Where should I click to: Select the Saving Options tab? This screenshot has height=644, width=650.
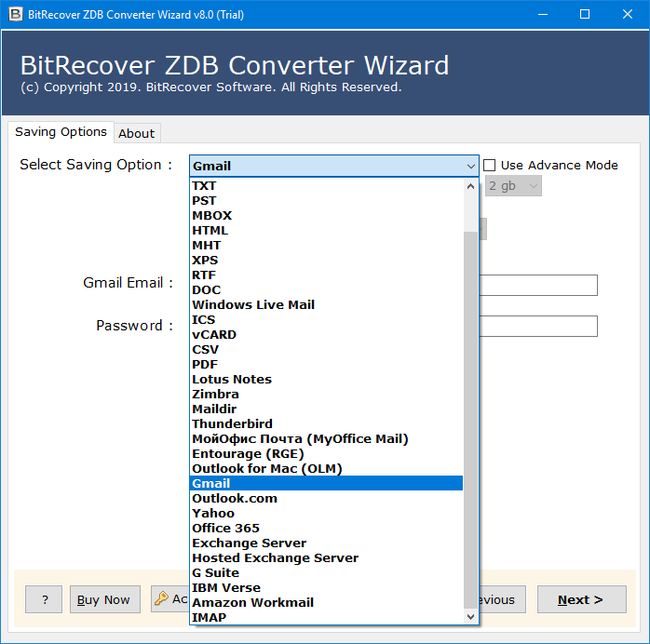[61, 132]
